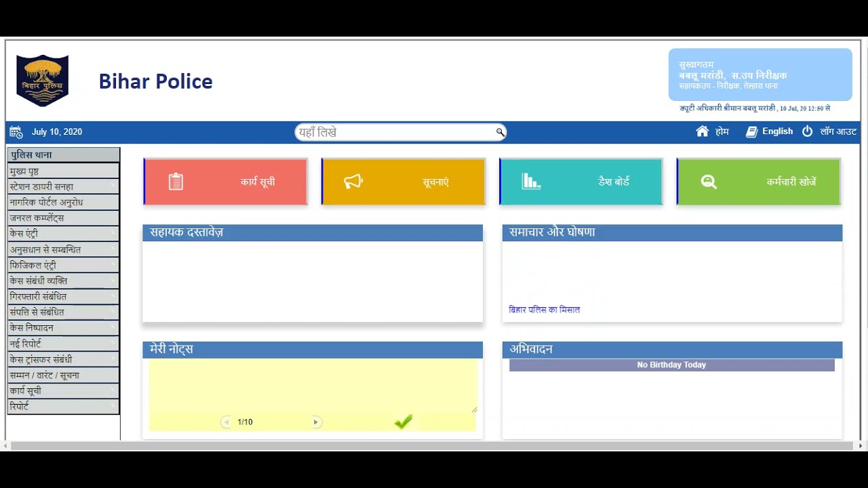Image resolution: width=868 pixels, height=488 pixels.
Task: Expand केस ट्रांसफर संबंधी menu item
Action: [x=63, y=359]
